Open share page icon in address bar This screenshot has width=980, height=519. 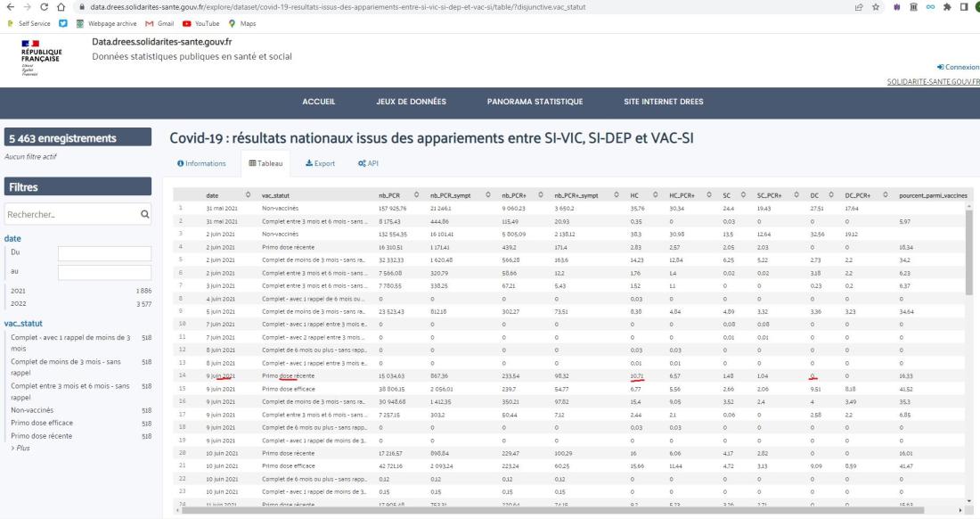point(859,7)
